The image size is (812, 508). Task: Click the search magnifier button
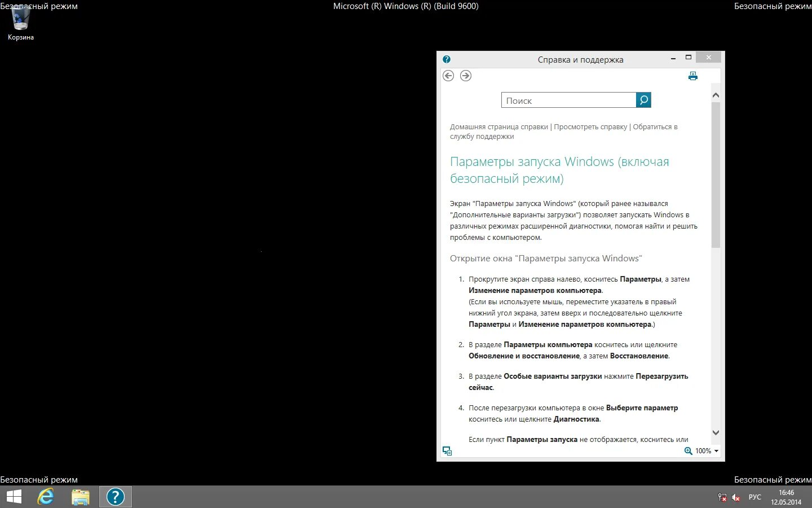[643, 100]
